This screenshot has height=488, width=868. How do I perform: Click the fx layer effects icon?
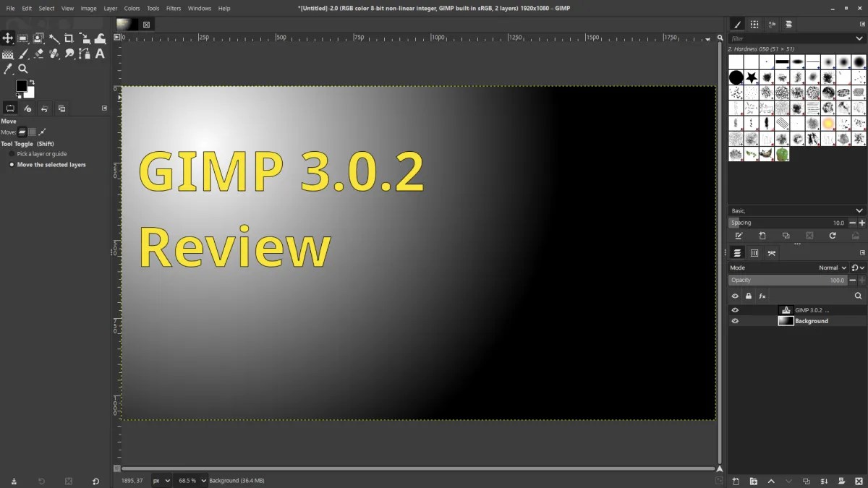coord(762,296)
